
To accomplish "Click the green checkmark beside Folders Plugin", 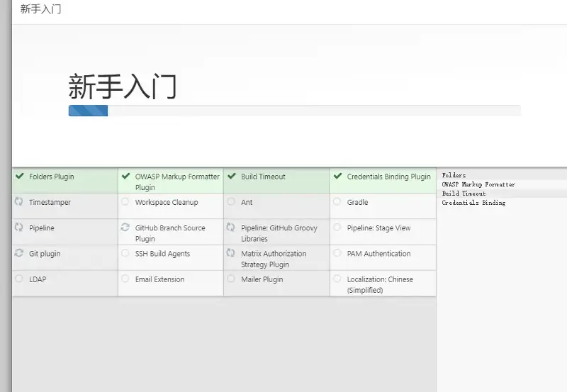I will pyautogui.click(x=20, y=176).
